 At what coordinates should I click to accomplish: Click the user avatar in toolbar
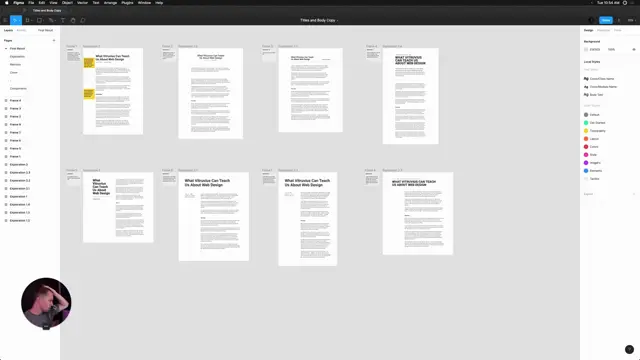[x=591, y=20]
